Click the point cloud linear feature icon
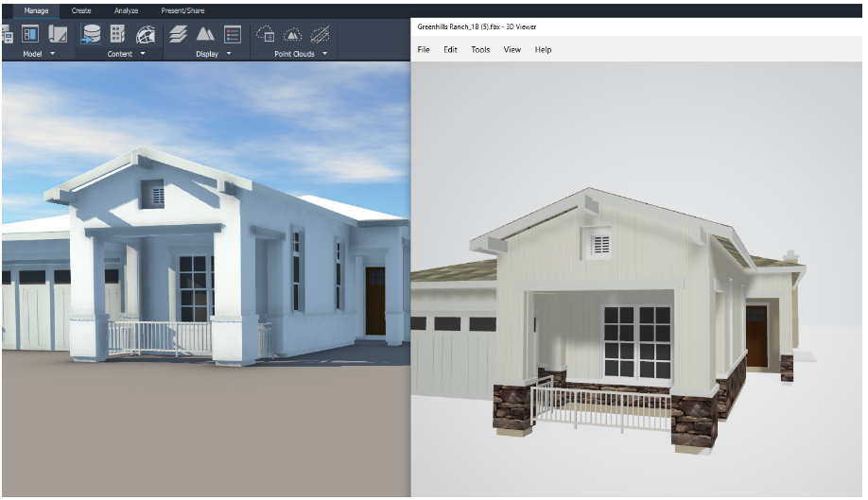 (x=320, y=34)
